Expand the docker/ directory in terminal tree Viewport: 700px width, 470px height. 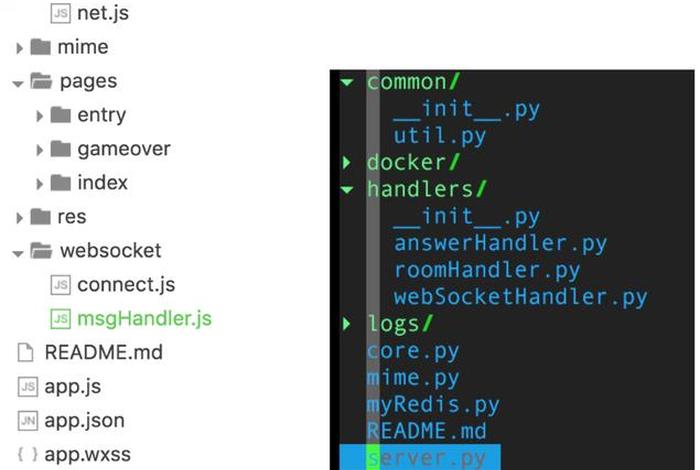tap(347, 162)
